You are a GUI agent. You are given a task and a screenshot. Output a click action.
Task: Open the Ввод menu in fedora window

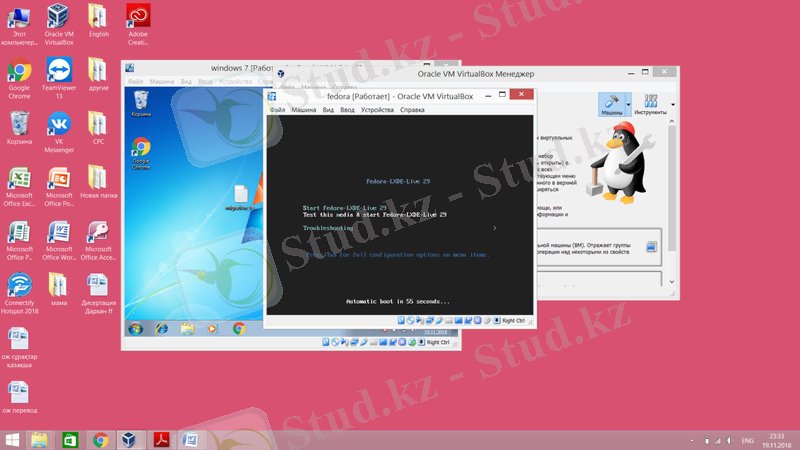(x=347, y=110)
